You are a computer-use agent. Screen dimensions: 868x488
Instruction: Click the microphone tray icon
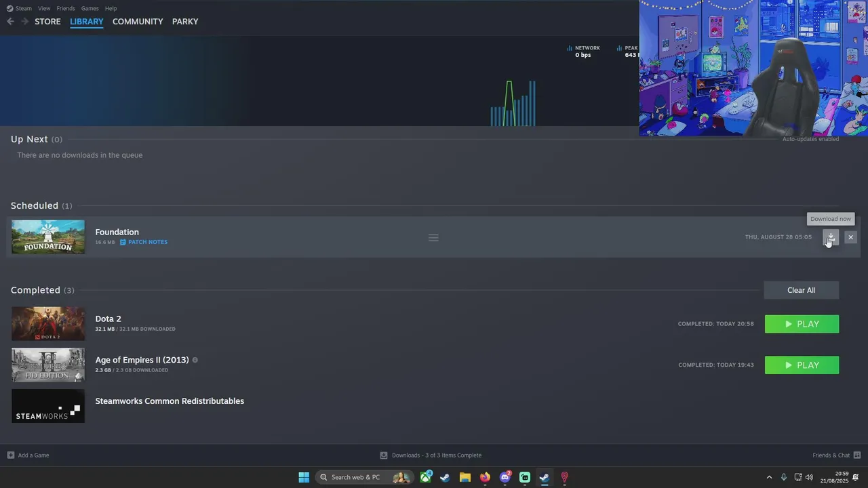click(784, 477)
